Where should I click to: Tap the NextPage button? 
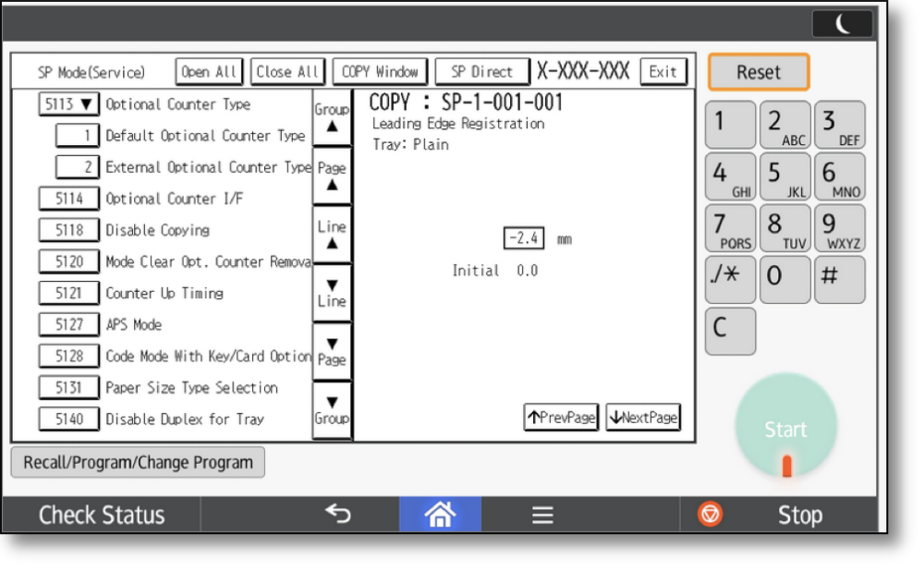click(643, 418)
